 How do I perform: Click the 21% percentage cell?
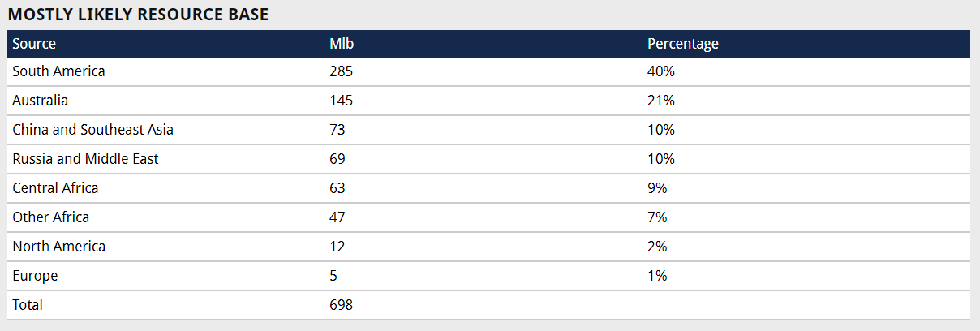click(x=661, y=101)
